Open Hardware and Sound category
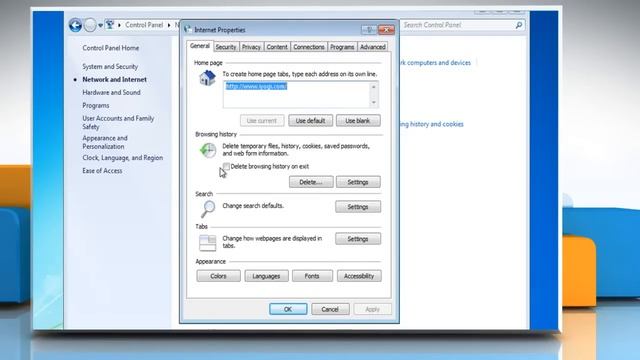The image size is (640, 360). (111, 93)
